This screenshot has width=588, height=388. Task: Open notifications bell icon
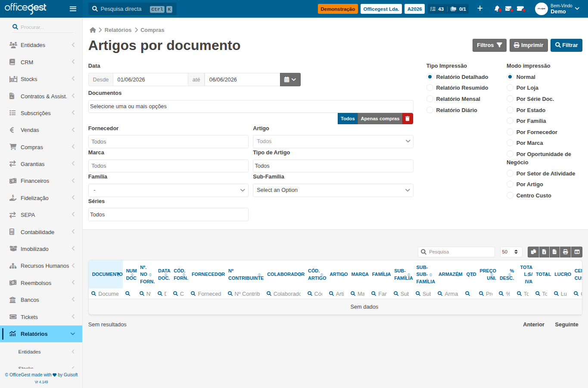(x=497, y=9)
